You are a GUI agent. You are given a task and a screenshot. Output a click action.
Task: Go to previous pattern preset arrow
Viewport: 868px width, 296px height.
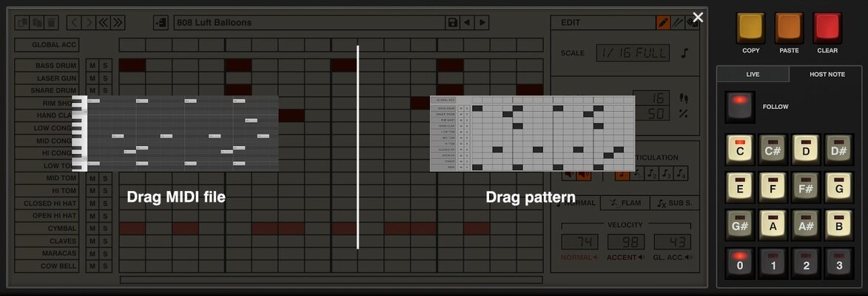click(x=467, y=23)
